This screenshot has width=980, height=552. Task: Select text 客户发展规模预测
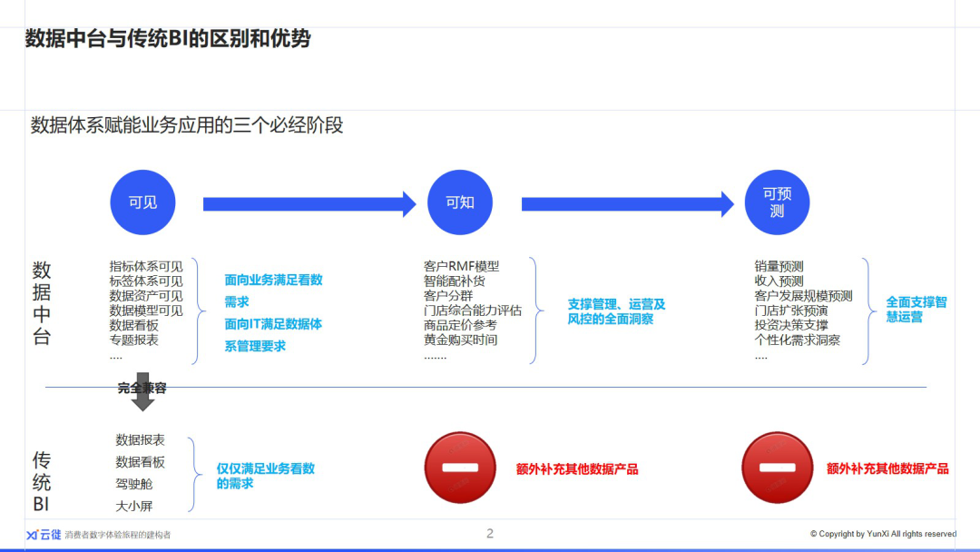[x=803, y=296]
